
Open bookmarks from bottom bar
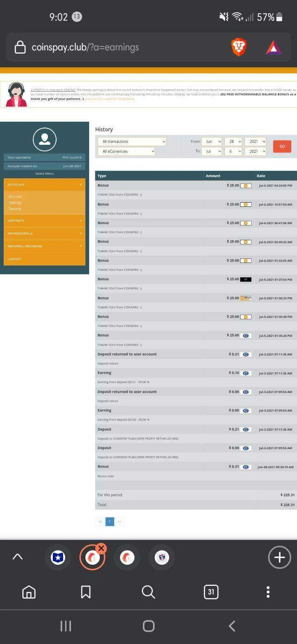tap(86, 592)
